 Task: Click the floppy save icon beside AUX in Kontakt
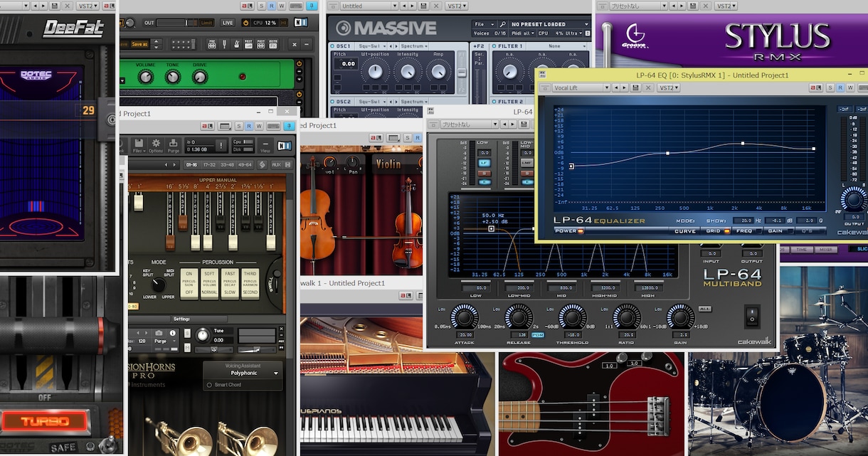tap(287, 165)
